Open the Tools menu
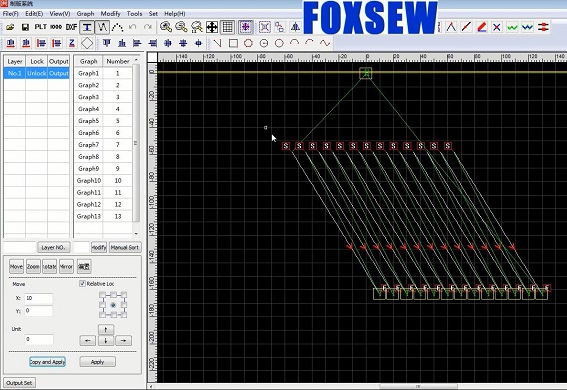 tap(134, 14)
